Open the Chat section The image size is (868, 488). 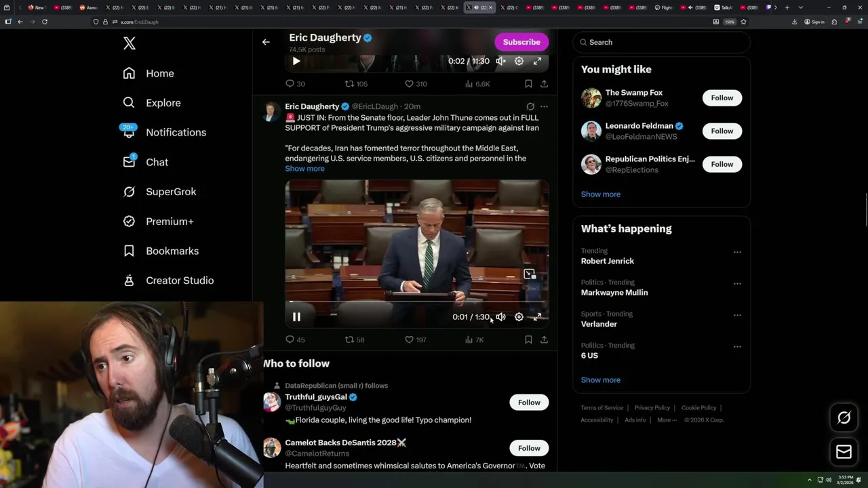pyautogui.click(x=146, y=162)
